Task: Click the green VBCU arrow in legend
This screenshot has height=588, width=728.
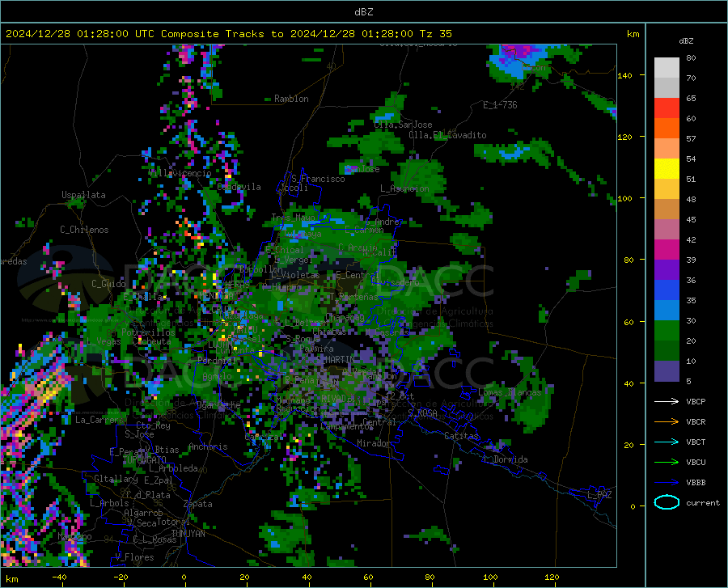Action: click(667, 463)
